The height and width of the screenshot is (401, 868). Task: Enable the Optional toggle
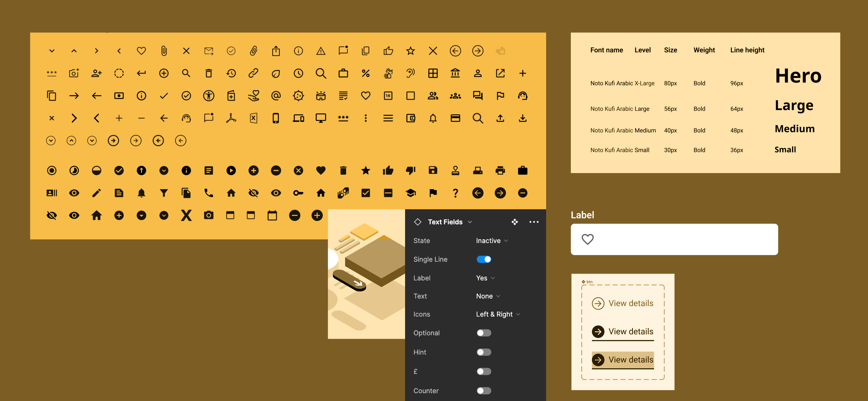click(x=484, y=333)
